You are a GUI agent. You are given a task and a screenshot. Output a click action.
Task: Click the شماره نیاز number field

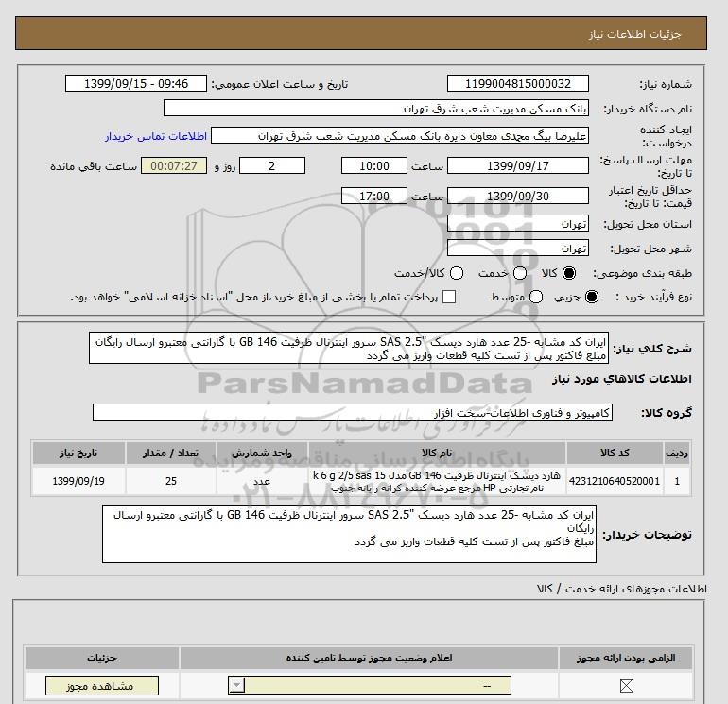tap(515, 84)
